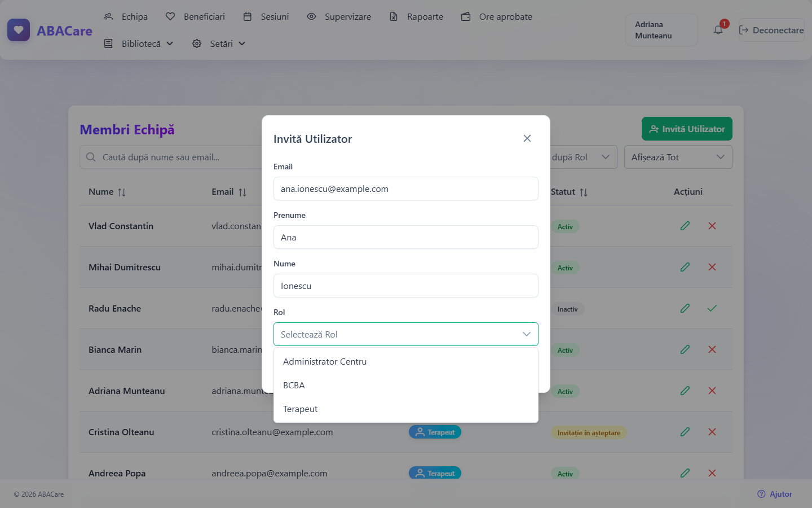812x508 pixels.
Task: Edit Mihai Dumitrescu's row pencil icon
Action: [685, 267]
